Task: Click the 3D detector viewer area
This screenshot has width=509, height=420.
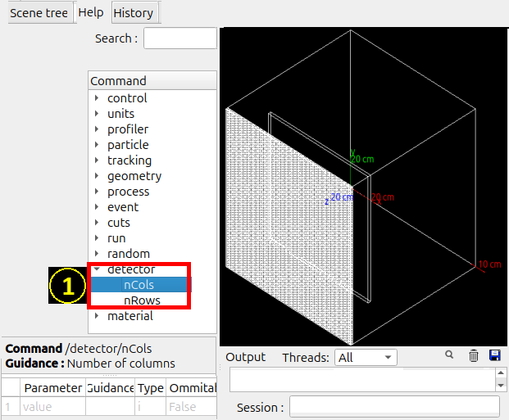Action: [363, 187]
